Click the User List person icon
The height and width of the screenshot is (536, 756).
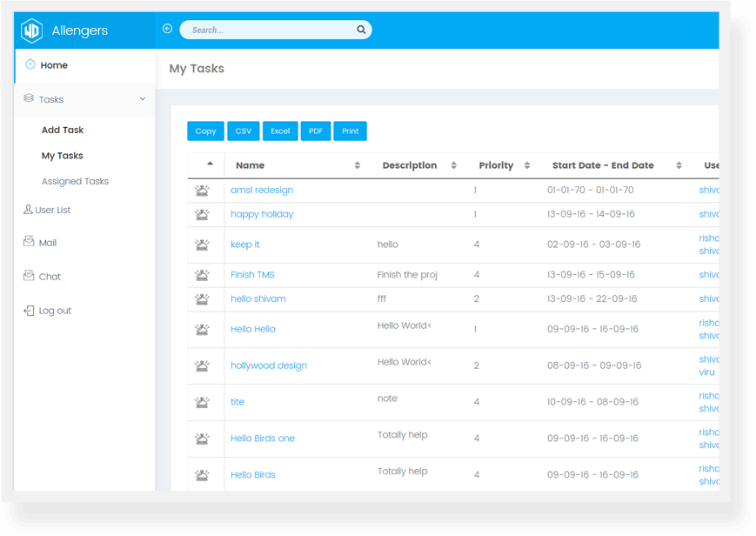click(29, 210)
